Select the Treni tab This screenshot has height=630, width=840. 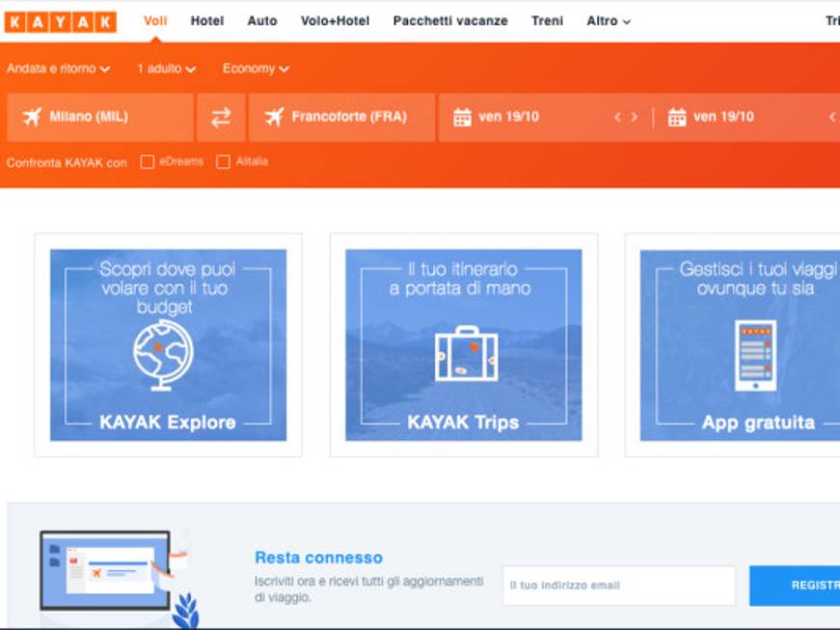[548, 21]
